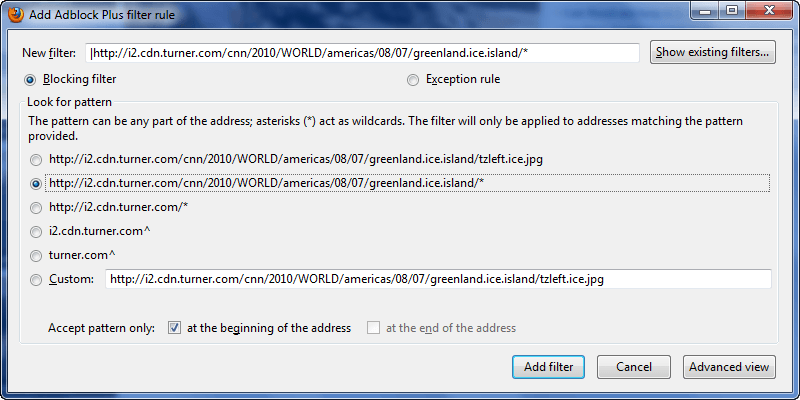This screenshot has height=400, width=800.
Task: Select the Exception rule option
Action: pos(414,79)
